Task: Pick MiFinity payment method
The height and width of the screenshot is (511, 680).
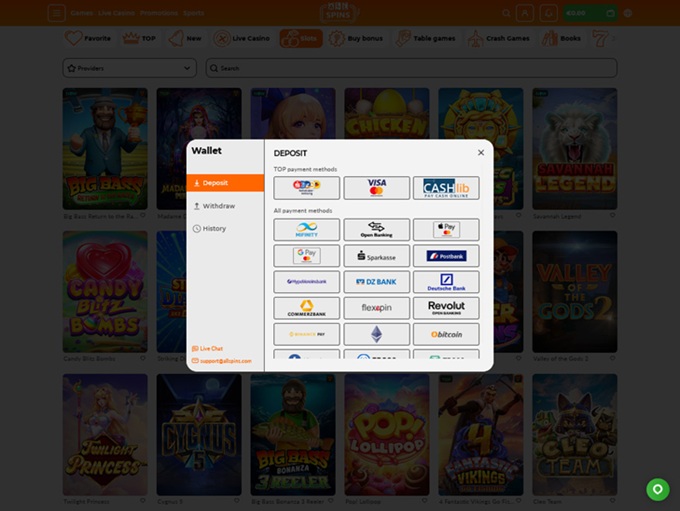Action: click(306, 230)
